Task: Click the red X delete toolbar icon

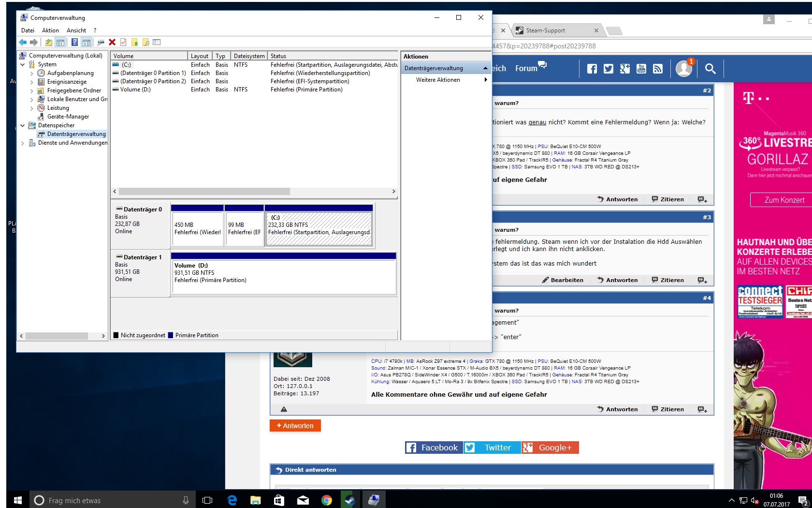Action: [112, 43]
